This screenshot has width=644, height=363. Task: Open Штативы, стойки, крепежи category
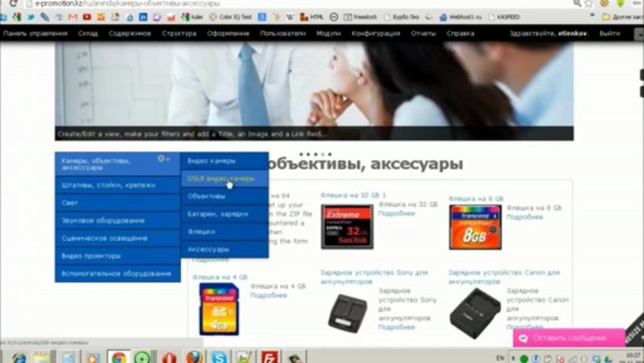click(117, 185)
